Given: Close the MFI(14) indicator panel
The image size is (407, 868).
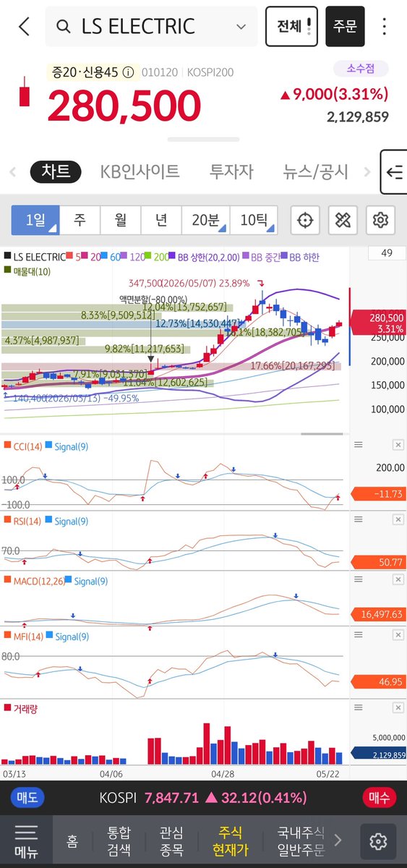Looking at the screenshot, I should (398, 634).
